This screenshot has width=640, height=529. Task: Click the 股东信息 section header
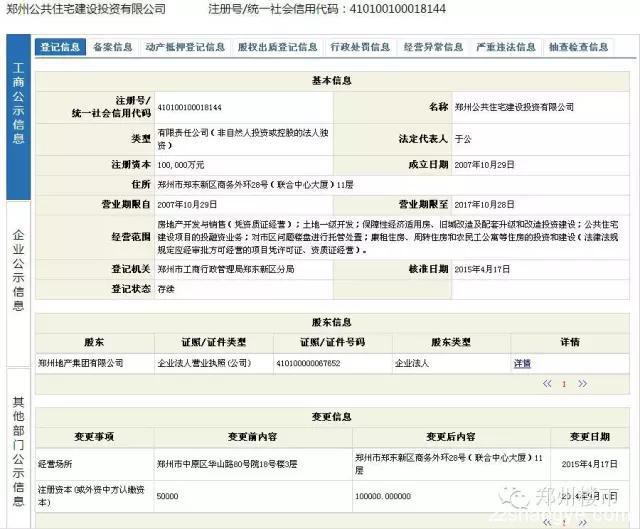[332, 322]
